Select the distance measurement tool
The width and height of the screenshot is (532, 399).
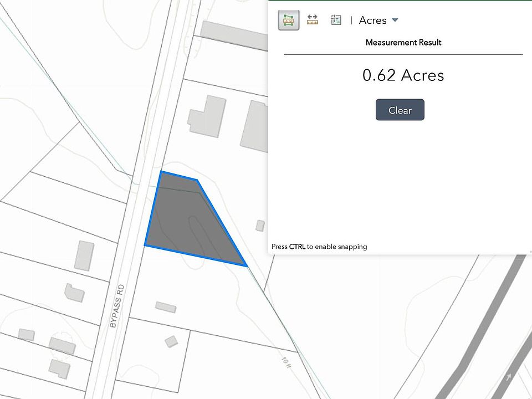click(312, 20)
